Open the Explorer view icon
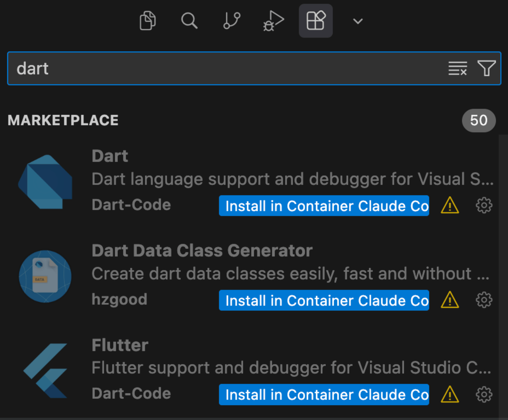 coord(147,21)
